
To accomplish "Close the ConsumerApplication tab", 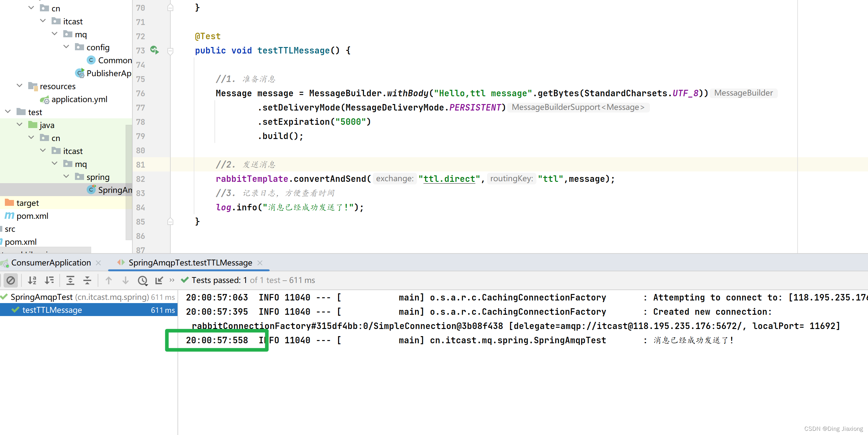I will point(98,263).
